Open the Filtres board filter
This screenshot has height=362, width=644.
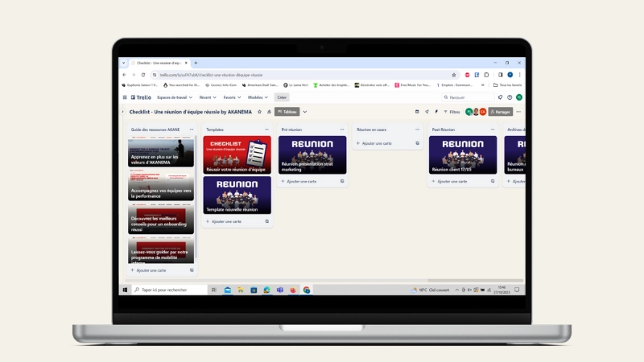pos(452,112)
